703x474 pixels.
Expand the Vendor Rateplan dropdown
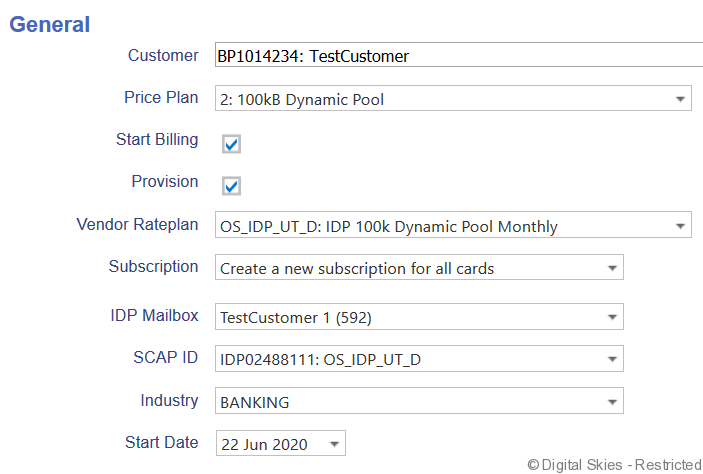tap(453, 226)
